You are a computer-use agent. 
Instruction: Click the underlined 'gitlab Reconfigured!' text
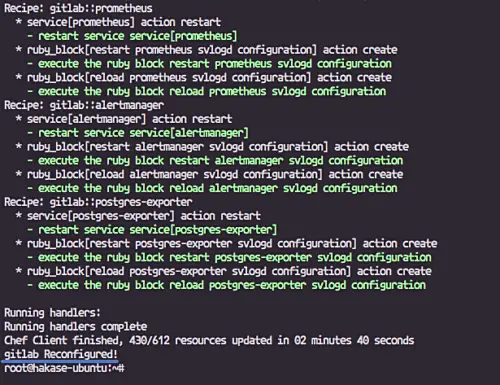(x=61, y=354)
